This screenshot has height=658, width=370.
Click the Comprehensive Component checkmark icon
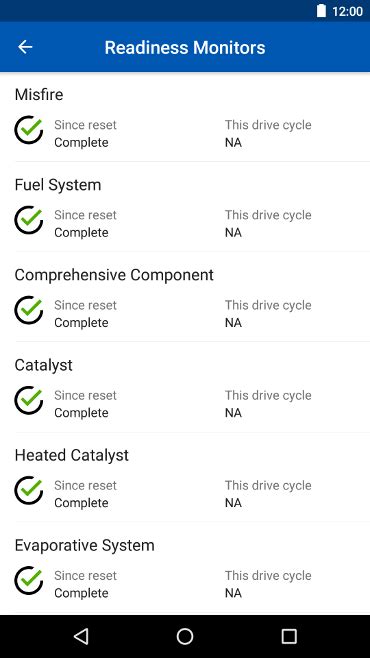pyautogui.click(x=29, y=310)
